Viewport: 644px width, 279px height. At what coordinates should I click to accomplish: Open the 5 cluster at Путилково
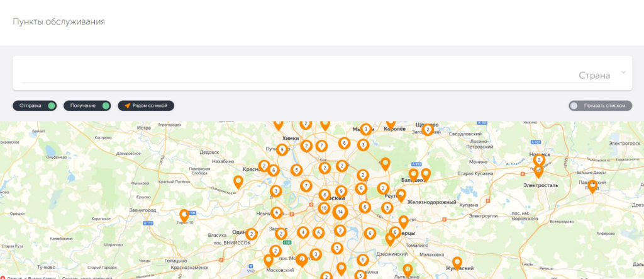click(282, 150)
